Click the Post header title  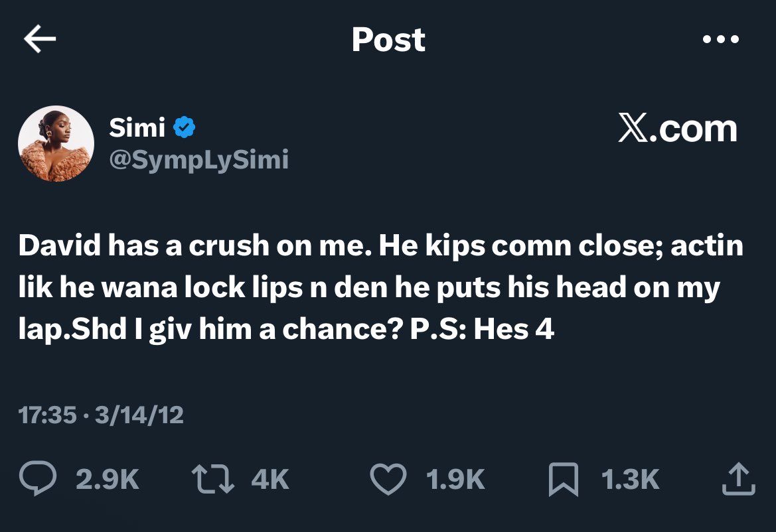coord(388,40)
